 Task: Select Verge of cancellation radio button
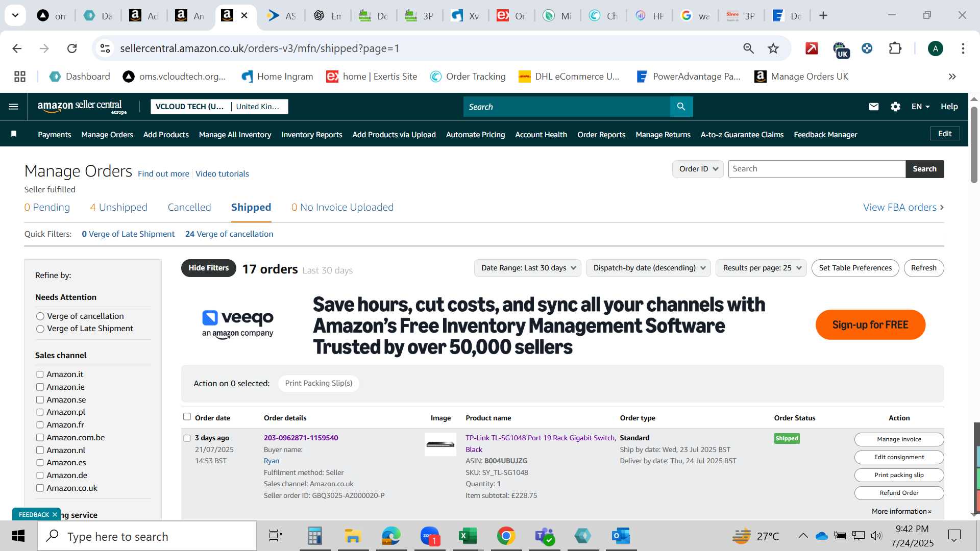pos(40,316)
